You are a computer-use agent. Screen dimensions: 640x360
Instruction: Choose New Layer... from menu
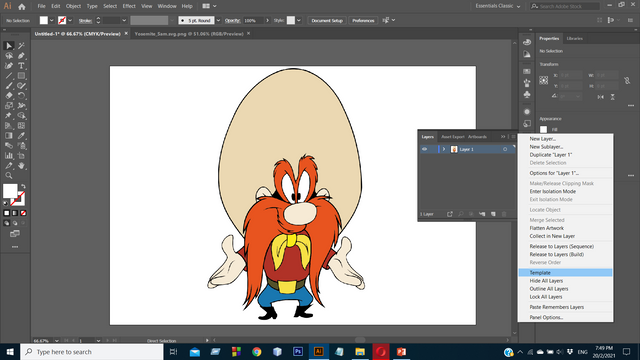point(543,139)
